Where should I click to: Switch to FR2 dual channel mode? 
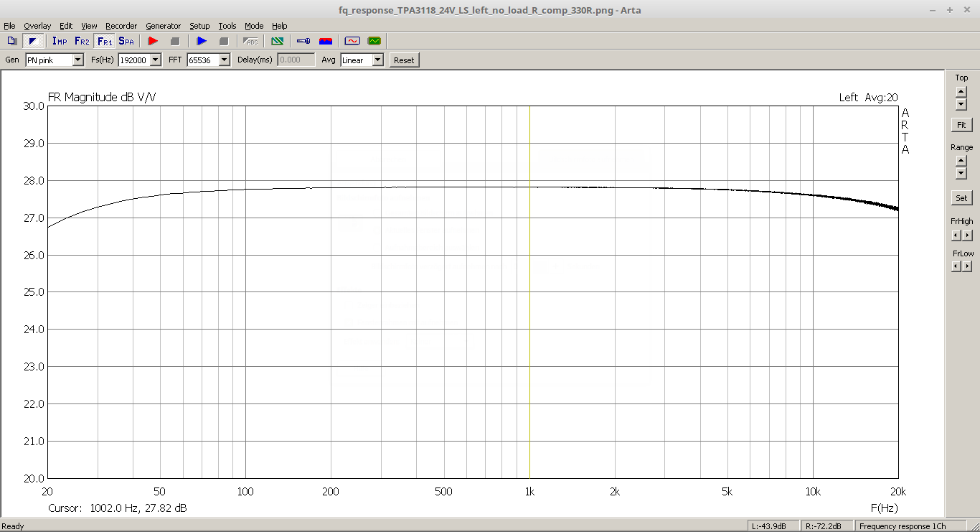(82, 41)
